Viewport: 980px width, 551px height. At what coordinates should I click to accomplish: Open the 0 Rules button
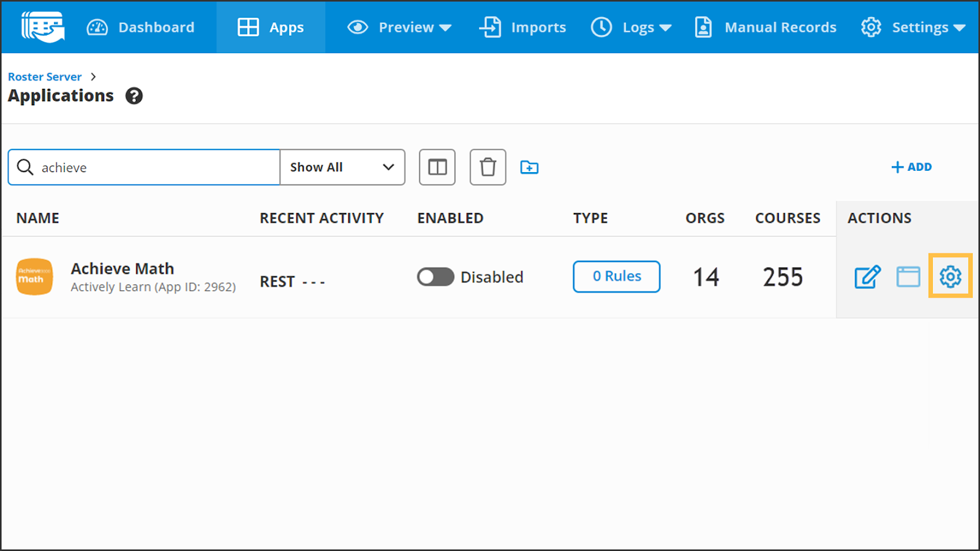pos(617,277)
